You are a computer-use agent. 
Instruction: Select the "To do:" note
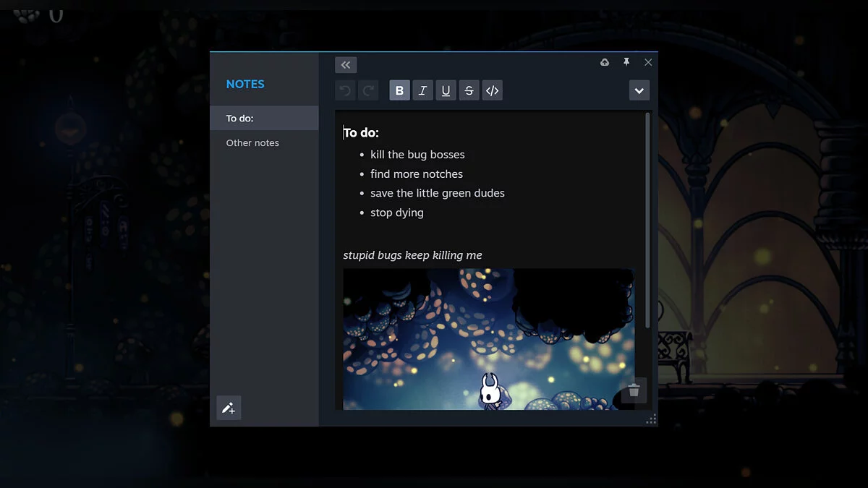pyautogui.click(x=264, y=118)
